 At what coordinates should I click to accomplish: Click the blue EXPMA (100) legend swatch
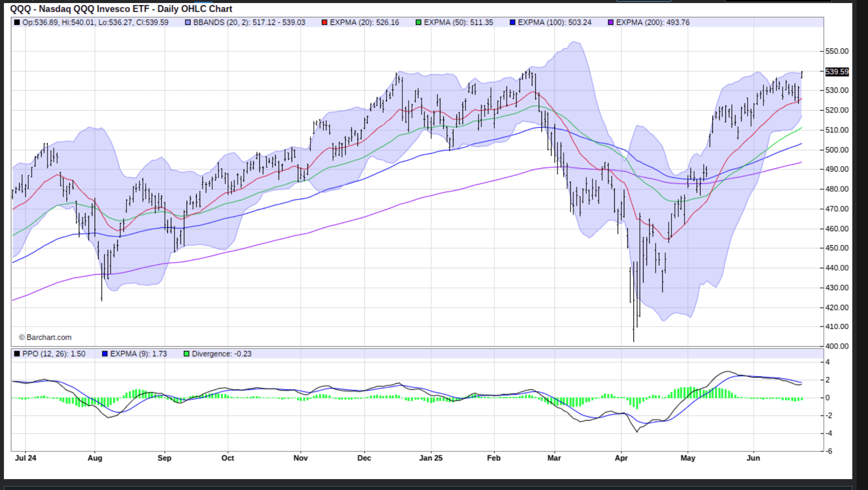[513, 22]
